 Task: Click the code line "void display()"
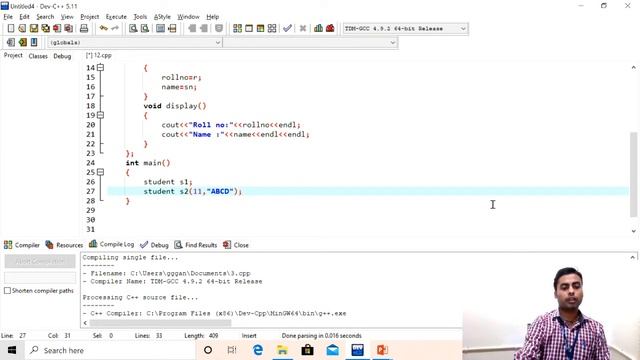point(175,106)
